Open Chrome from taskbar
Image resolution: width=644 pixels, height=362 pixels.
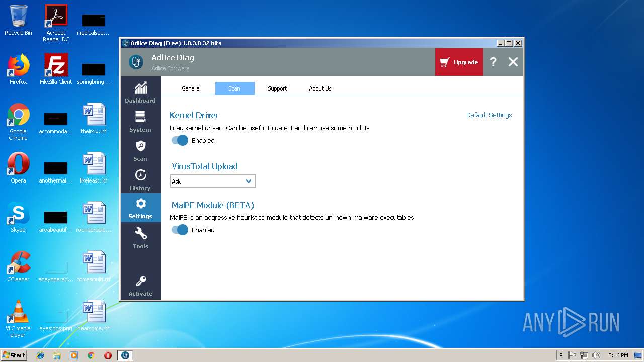(91, 355)
